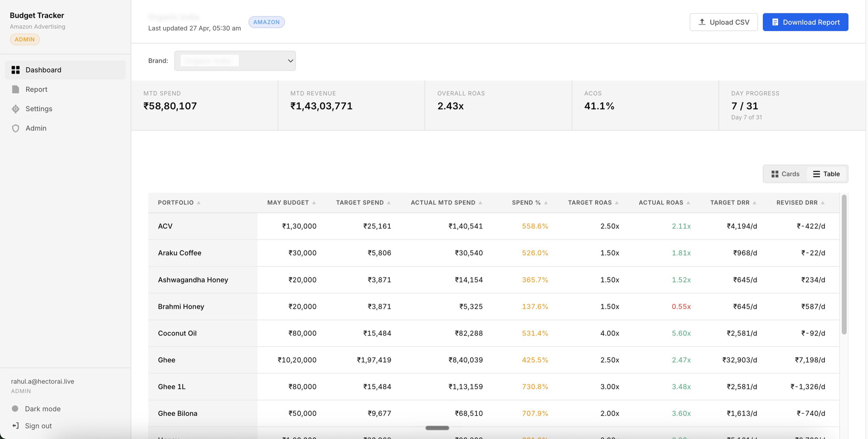Sort by Target Spend column arrow

coord(389,203)
